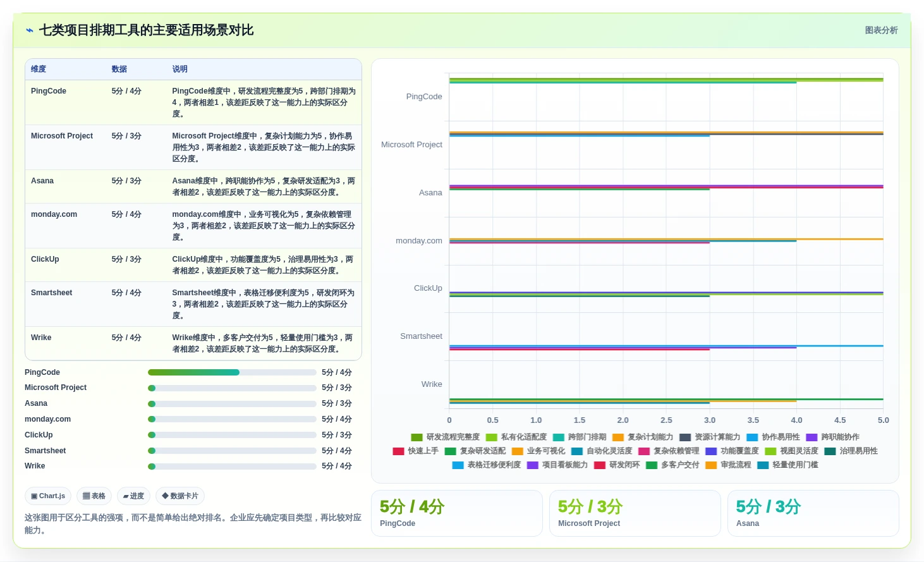The height and width of the screenshot is (562, 924).
Task: Hide the 治理易用性 legend series
Action: (x=851, y=451)
